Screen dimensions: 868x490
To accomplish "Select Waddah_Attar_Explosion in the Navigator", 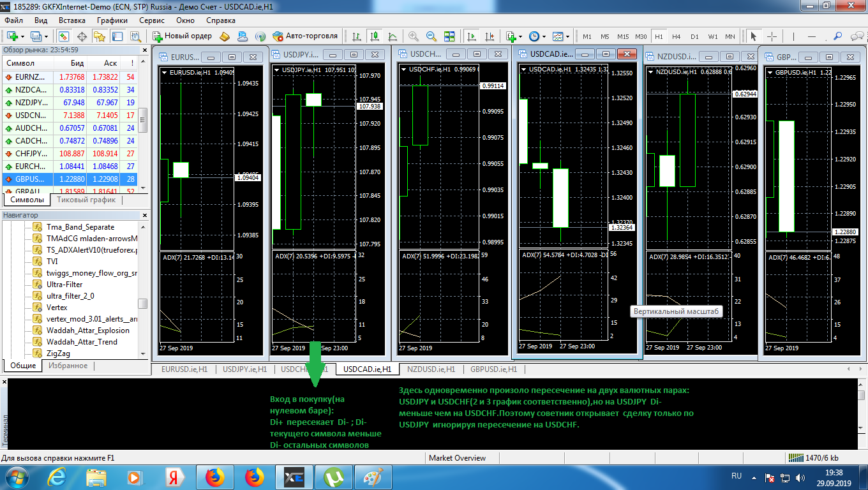I will pyautogui.click(x=87, y=330).
